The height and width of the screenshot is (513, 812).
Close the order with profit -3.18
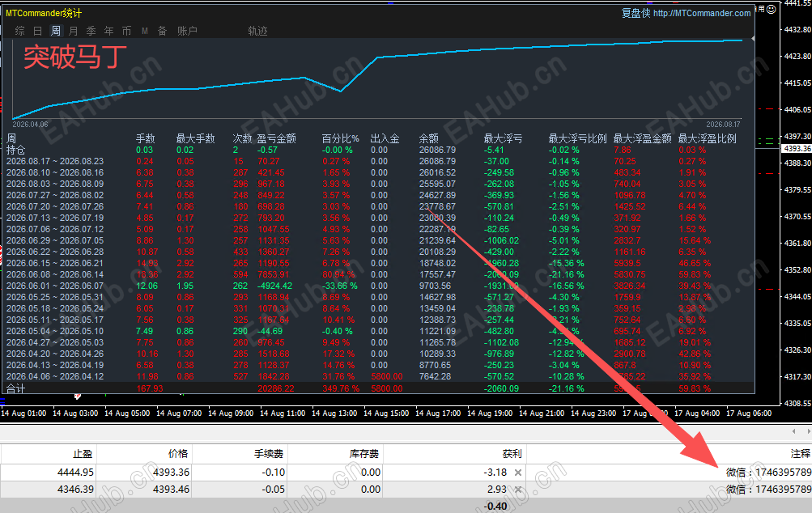pos(518,472)
